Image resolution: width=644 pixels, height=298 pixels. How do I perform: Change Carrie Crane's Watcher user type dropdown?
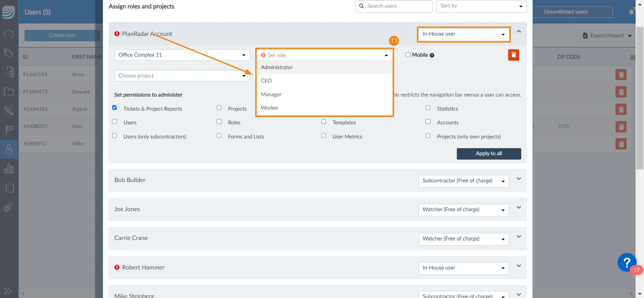coord(464,239)
